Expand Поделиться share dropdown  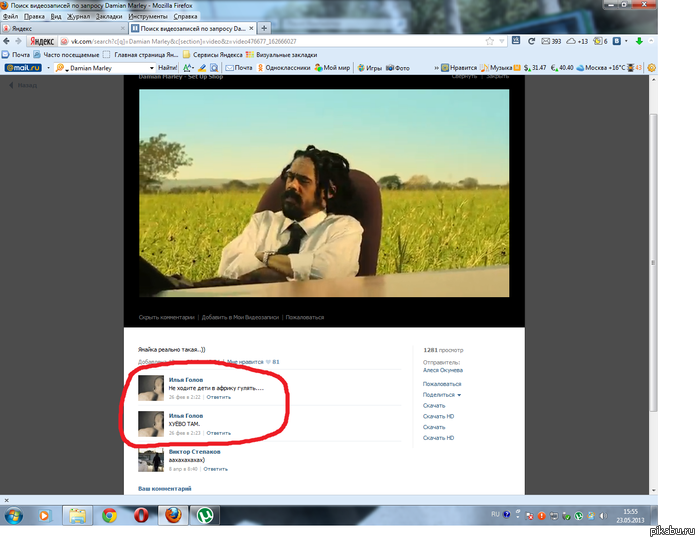442,395
